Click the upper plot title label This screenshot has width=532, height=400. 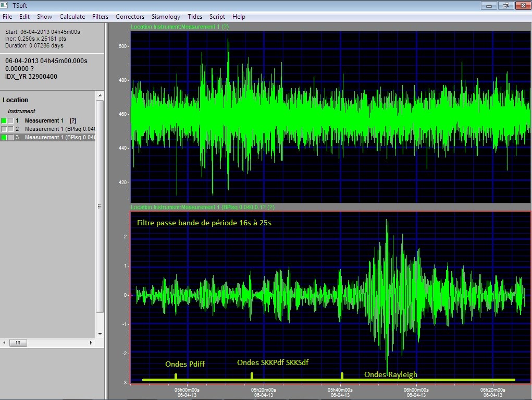tap(180, 27)
